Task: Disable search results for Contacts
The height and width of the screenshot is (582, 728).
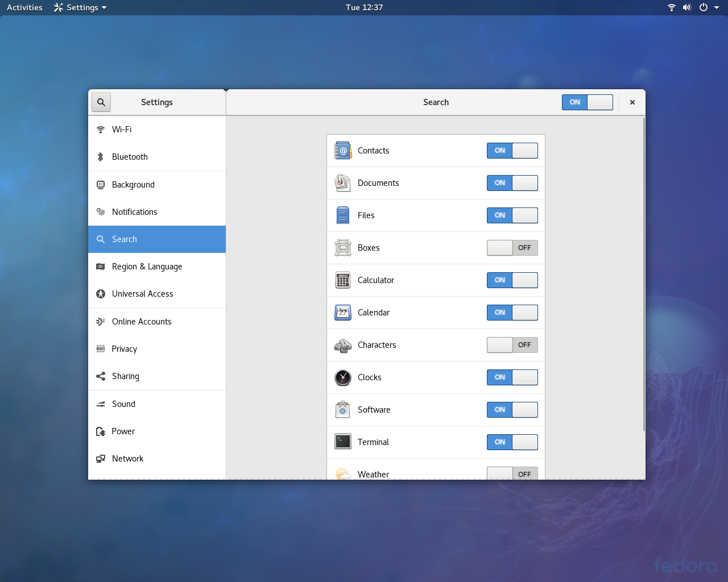Action: (x=512, y=151)
